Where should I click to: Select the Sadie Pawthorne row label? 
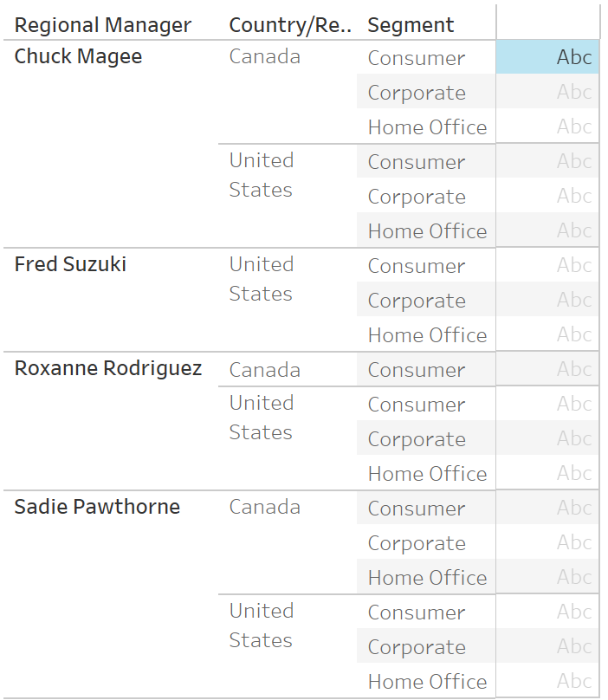coord(97,507)
